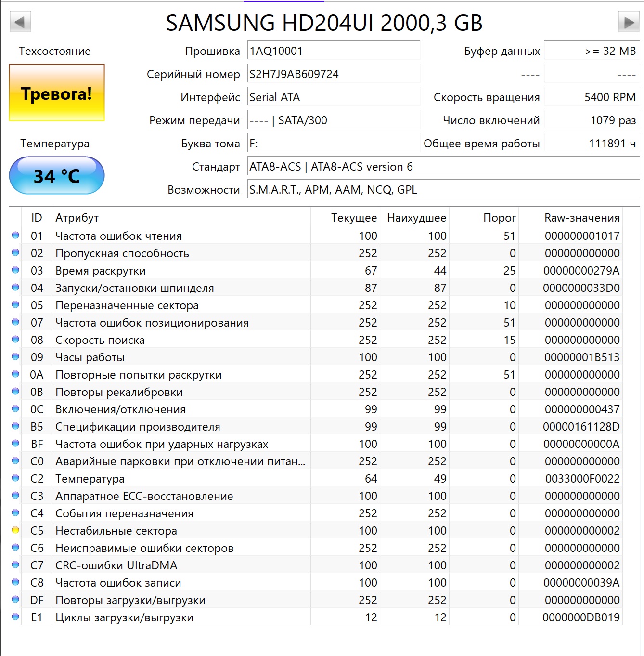Click status dot for Время раскрутки
This screenshot has width=644, height=656.
pyautogui.click(x=15, y=270)
